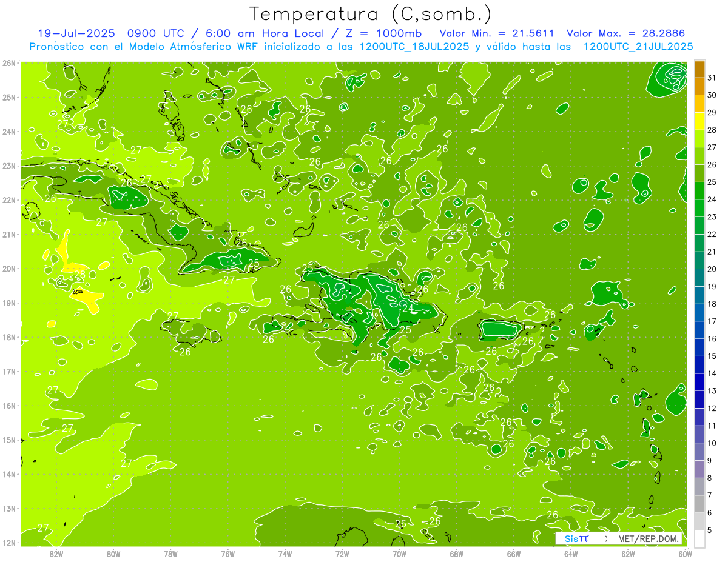Image resolution: width=728 pixels, height=562 pixels.
Task: Click the '18N' latitude axis label
Action: 9,337
